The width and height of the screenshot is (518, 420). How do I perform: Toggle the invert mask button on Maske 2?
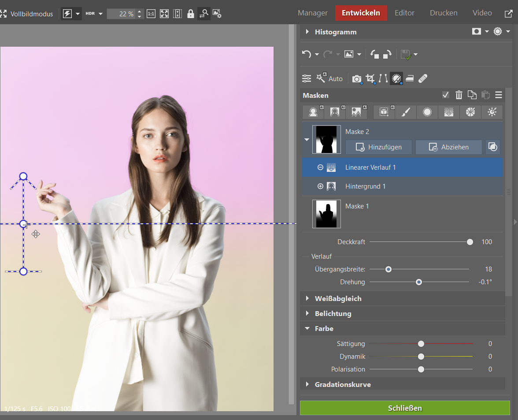click(x=493, y=147)
